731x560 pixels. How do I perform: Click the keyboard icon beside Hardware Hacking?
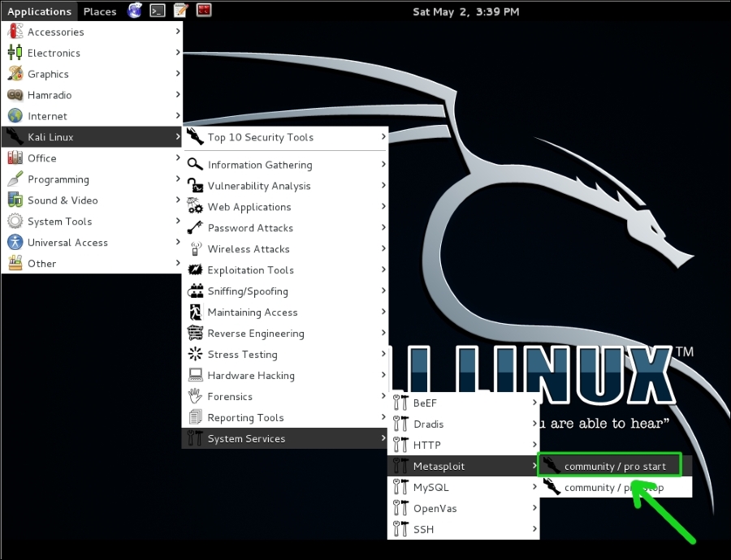coord(196,375)
